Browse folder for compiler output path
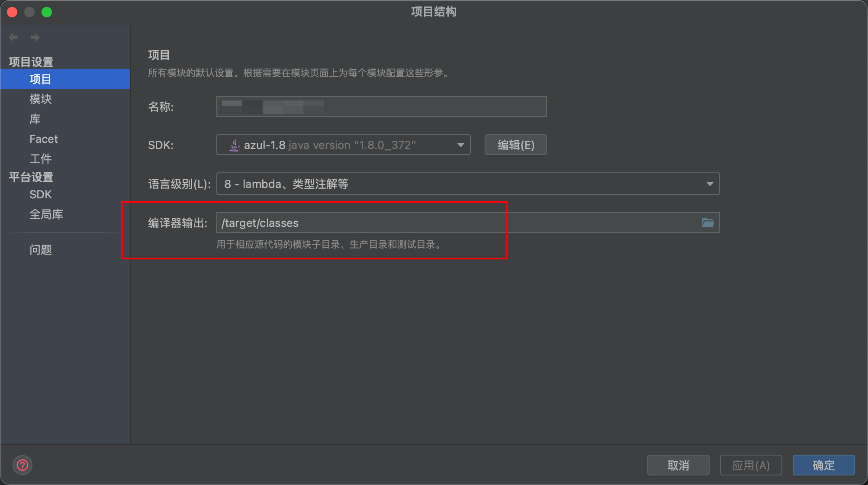This screenshot has height=485, width=868. (707, 223)
